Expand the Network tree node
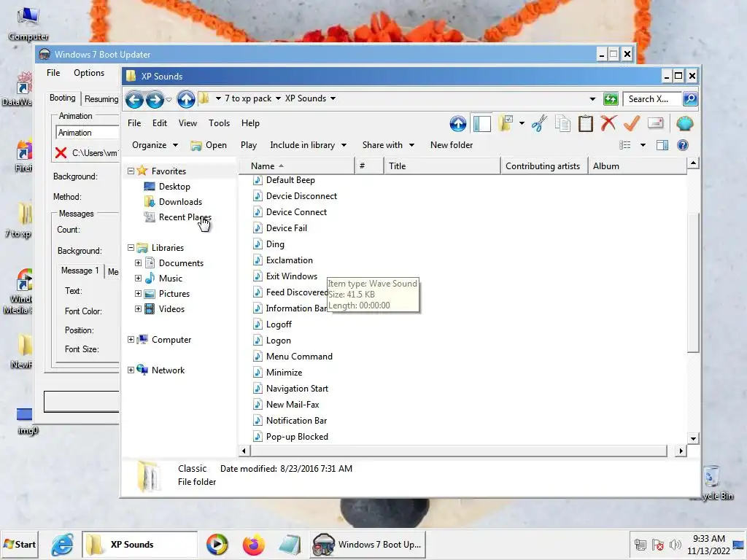The height and width of the screenshot is (560, 747). click(131, 370)
